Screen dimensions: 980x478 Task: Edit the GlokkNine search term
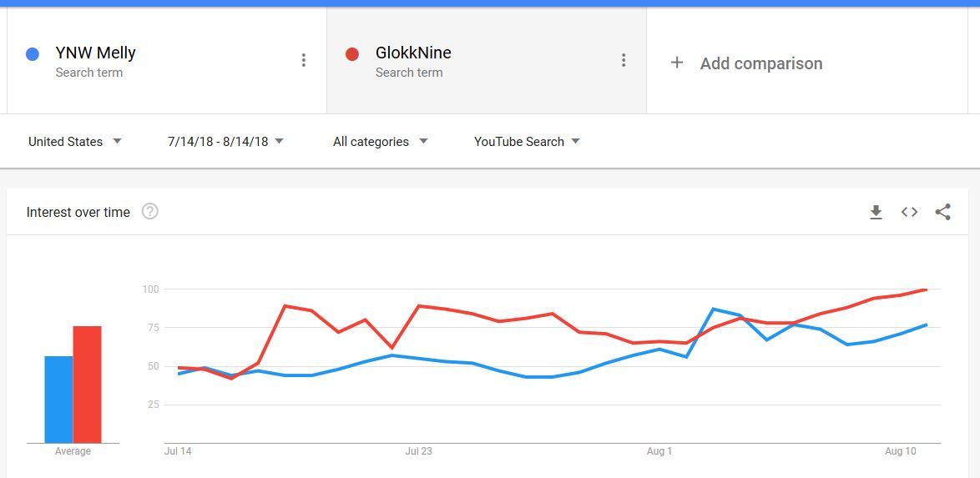(413, 53)
